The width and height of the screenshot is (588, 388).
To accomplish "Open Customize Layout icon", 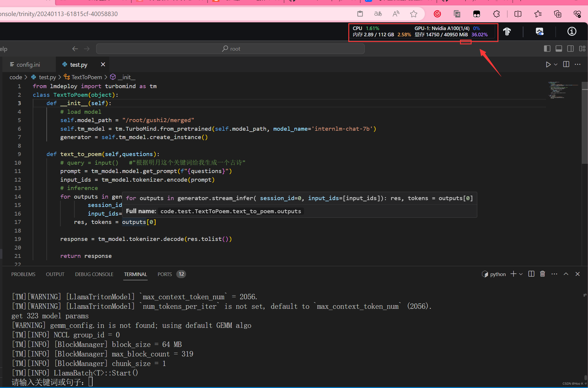I will click(582, 49).
